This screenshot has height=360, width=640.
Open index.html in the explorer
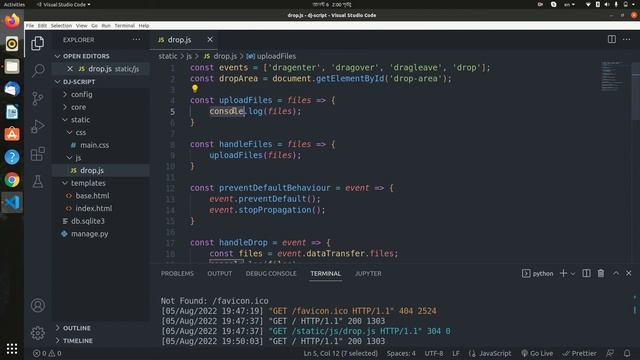click(93, 208)
